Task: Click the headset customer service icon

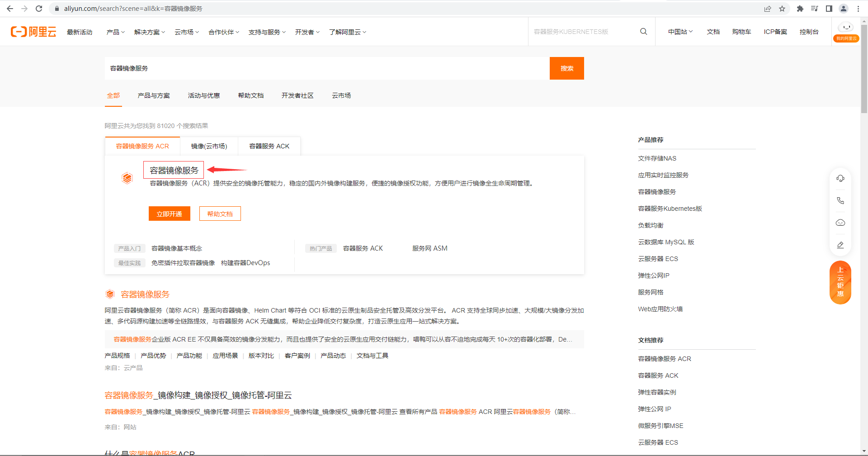Action: (x=840, y=178)
